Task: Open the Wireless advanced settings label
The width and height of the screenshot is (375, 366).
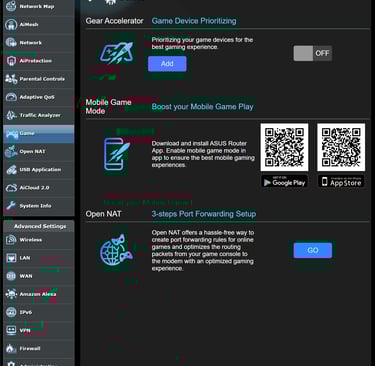Action: click(x=31, y=240)
